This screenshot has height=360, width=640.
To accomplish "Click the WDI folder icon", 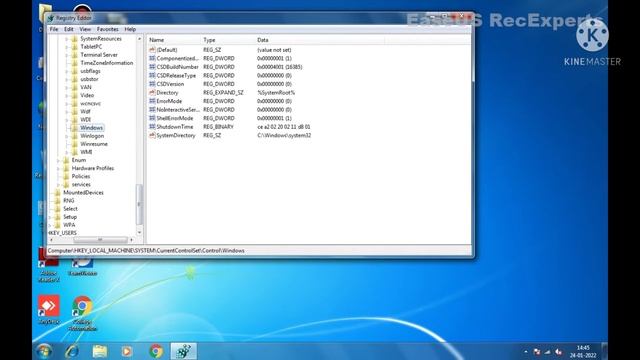I will click(x=75, y=120).
